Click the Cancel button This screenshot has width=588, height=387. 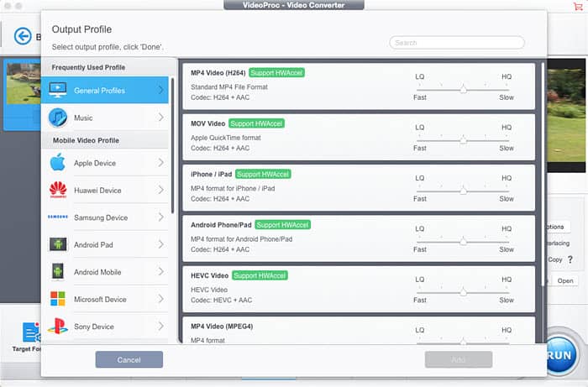tap(129, 359)
